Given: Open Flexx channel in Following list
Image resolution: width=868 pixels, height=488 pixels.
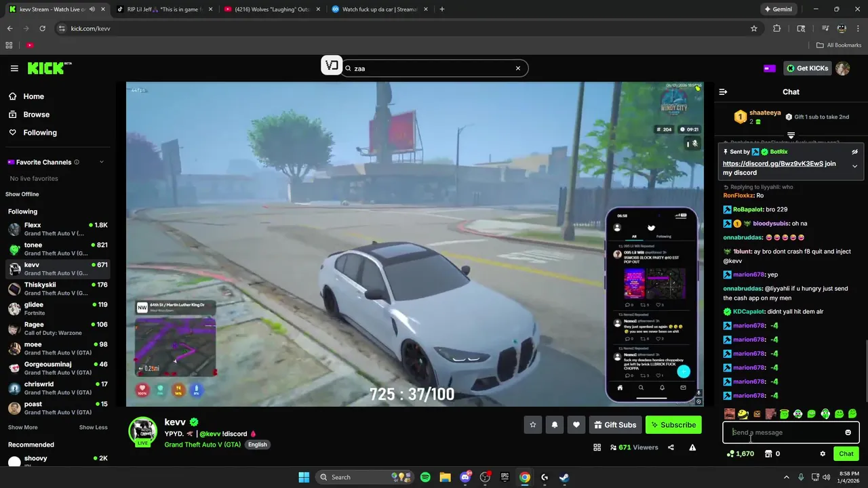Looking at the screenshot, I should [x=58, y=229].
